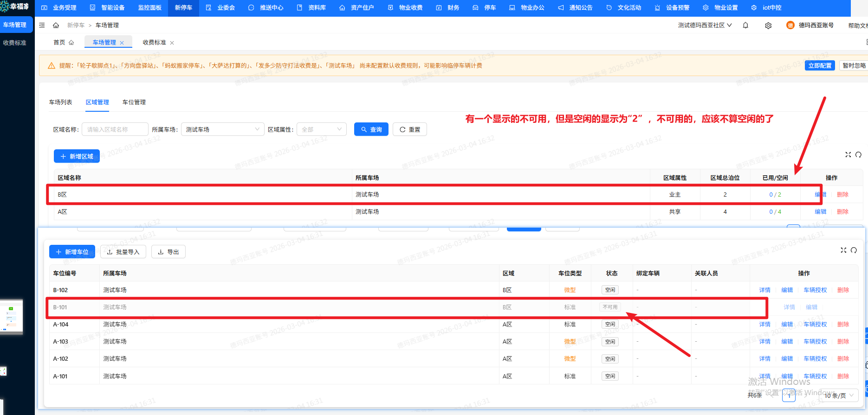Click 车辆授权 link for B-102
The image size is (868, 415).
[815, 290]
